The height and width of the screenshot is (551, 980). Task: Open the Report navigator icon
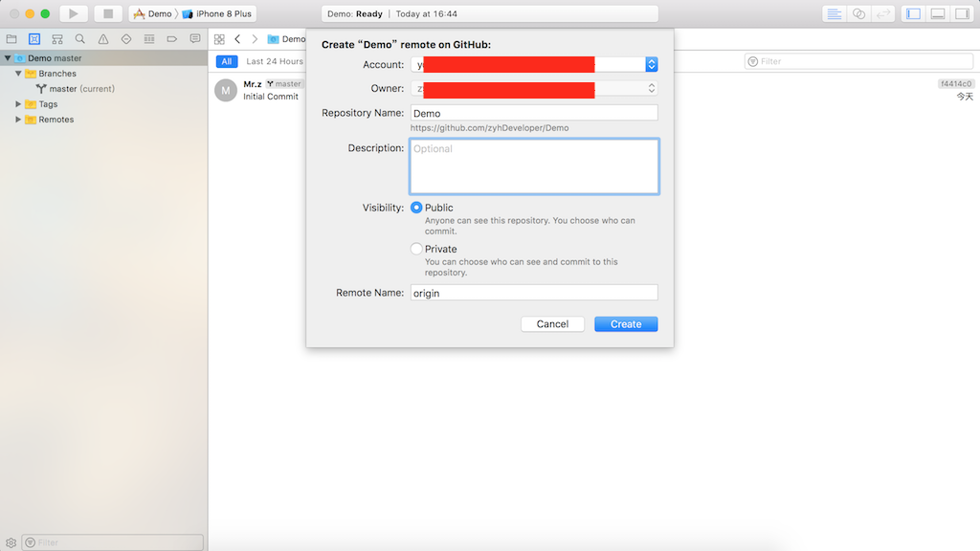click(x=195, y=38)
